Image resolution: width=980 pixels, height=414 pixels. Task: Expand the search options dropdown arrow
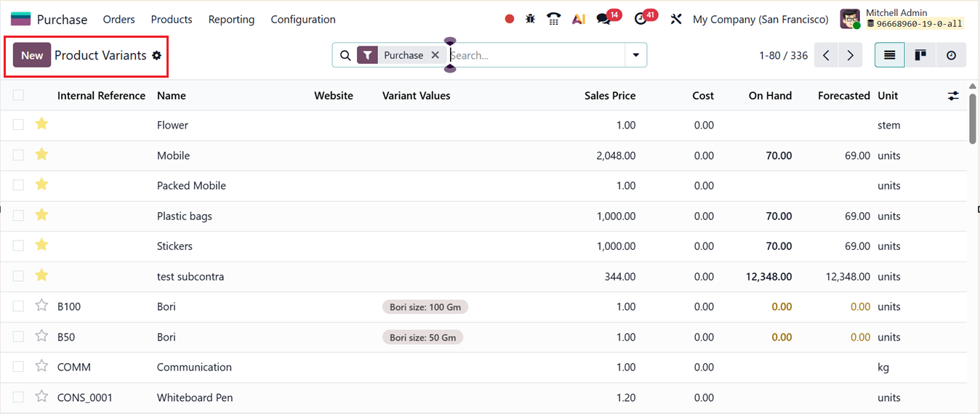[x=636, y=55]
